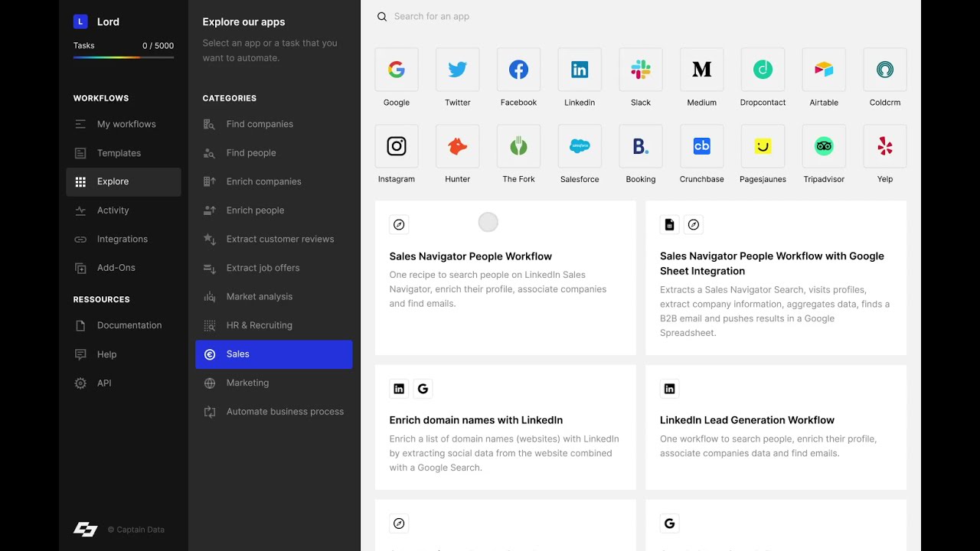Select the Yelp app icon

(x=885, y=146)
